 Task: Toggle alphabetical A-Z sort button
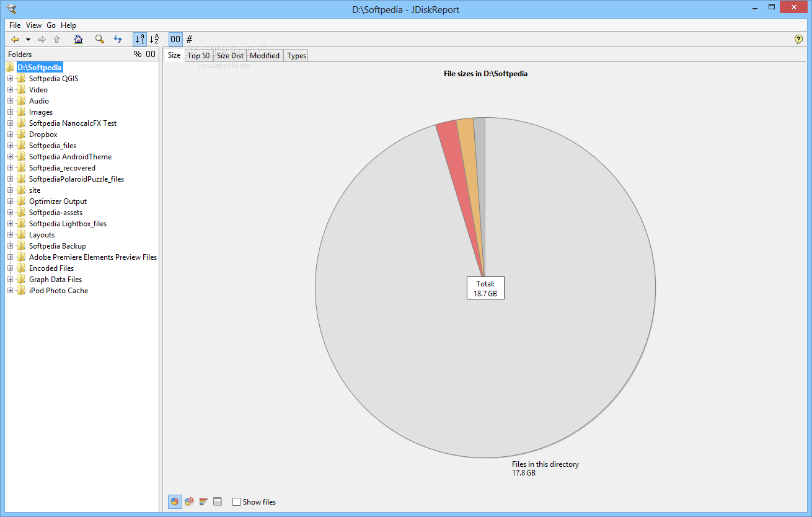coord(154,39)
